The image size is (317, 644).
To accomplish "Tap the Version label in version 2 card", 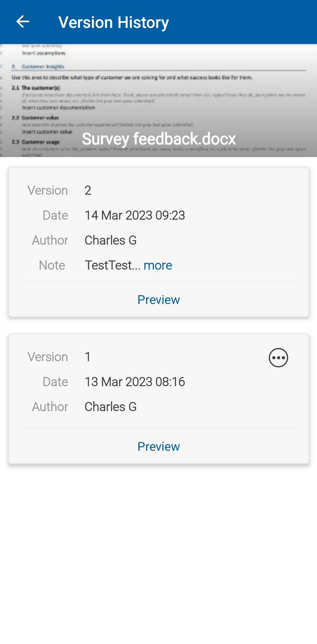I will click(48, 191).
